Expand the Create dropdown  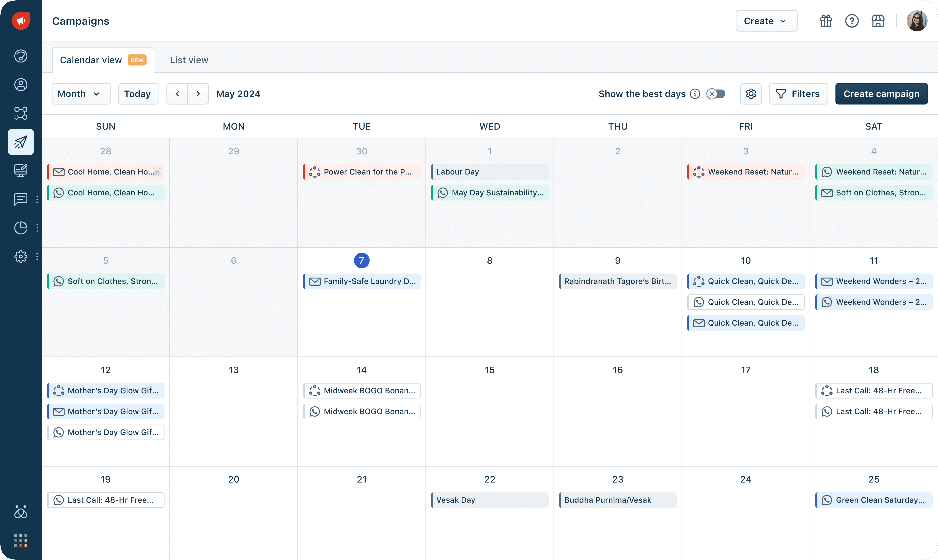(x=766, y=21)
